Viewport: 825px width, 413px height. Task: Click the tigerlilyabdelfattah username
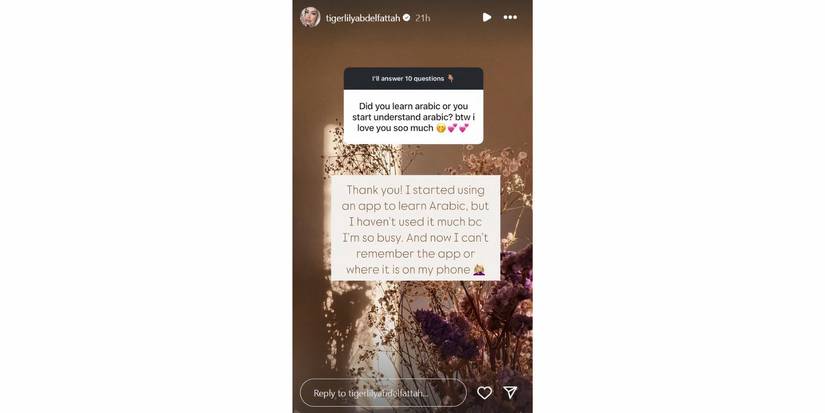tap(363, 18)
